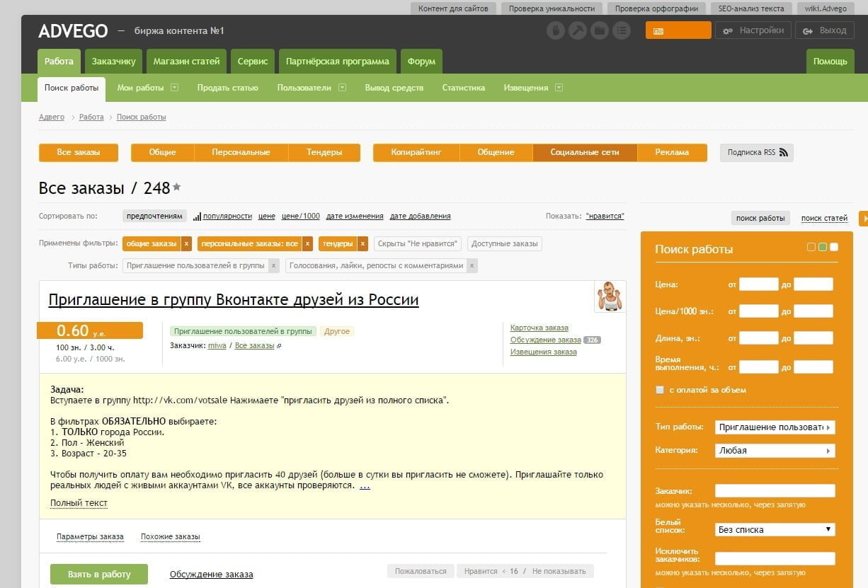
Task: Select the Копирайтинг category filter
Action: (416, 152)
